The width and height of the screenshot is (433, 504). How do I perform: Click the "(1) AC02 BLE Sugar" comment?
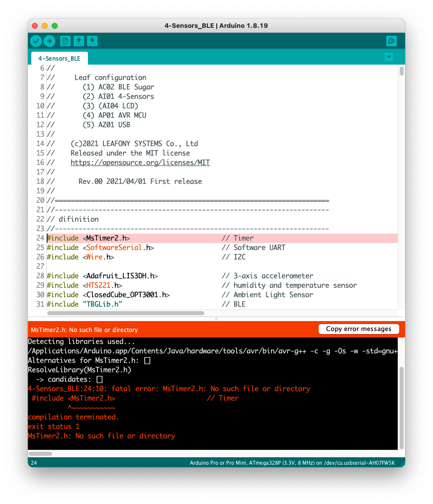click(x=118, y=87)
